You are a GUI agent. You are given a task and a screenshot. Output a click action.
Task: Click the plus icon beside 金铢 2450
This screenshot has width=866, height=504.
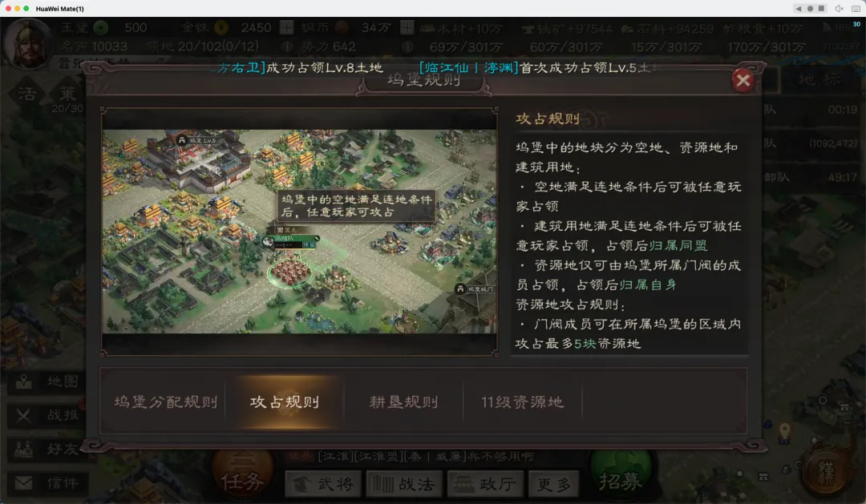(x=286, y=27)
